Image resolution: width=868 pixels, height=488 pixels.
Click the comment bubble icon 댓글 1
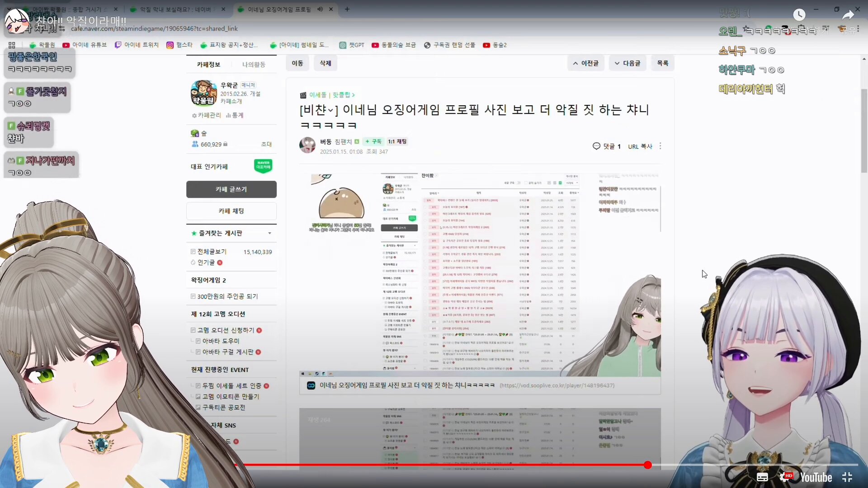tap(596, 146)
